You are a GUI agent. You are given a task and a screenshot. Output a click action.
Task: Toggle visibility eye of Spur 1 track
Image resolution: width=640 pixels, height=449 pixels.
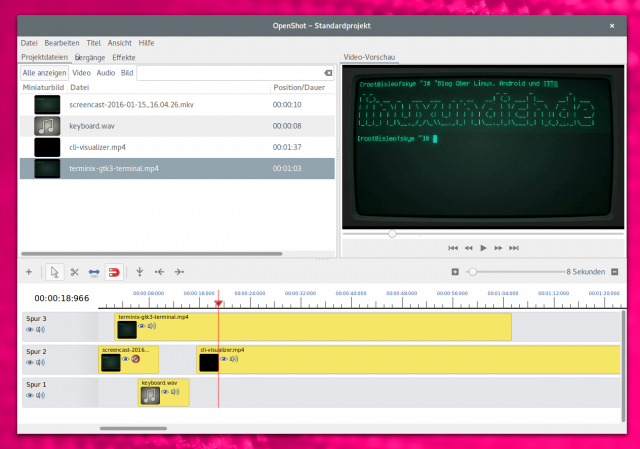click(30, 395)
